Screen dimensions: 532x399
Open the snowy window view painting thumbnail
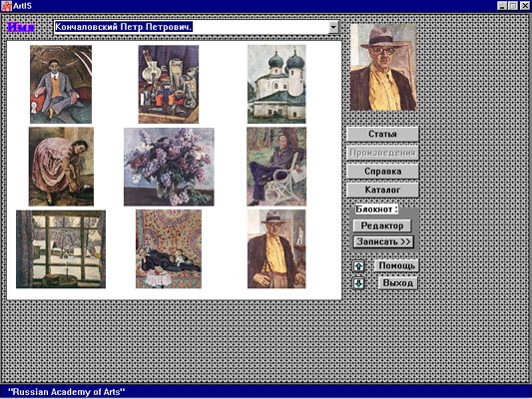point(61,249)
